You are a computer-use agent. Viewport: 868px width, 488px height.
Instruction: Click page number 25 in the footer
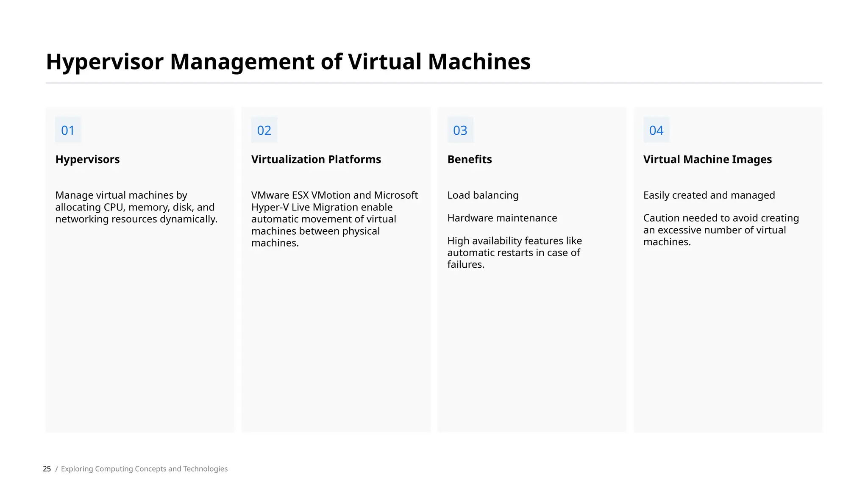[x=47, y=469]
